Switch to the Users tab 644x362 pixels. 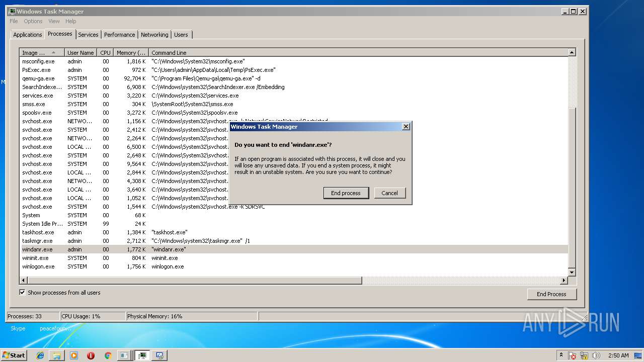tap(181, 35)
